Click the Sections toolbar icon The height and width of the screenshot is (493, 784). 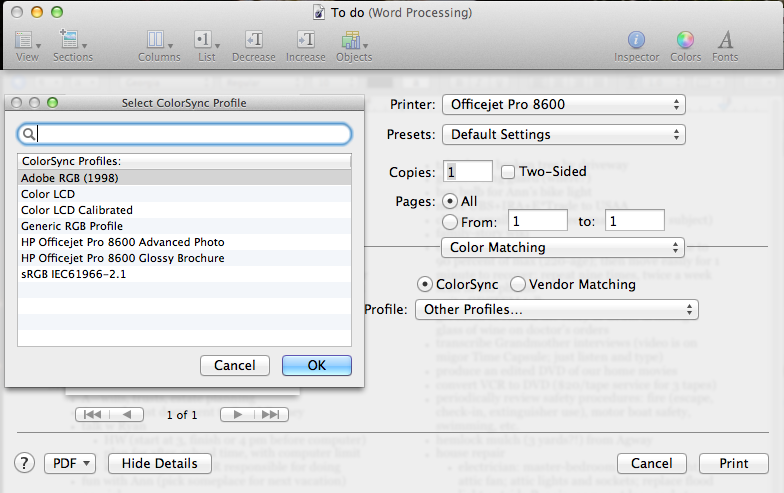(72, 41)
